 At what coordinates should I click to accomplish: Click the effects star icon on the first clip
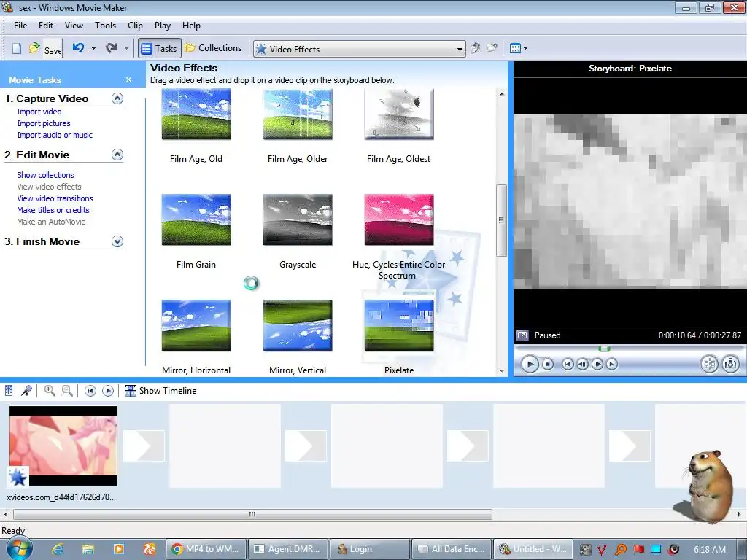tap(18, 477)
